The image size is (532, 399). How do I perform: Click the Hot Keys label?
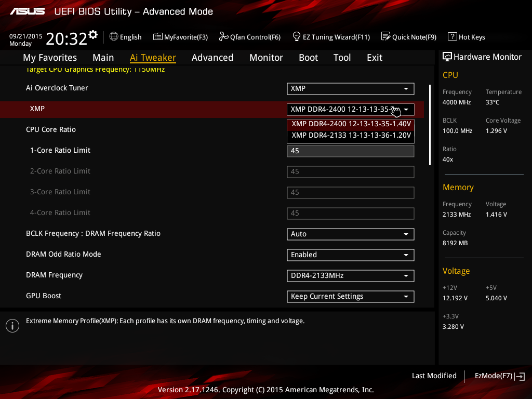pos(472,37)
